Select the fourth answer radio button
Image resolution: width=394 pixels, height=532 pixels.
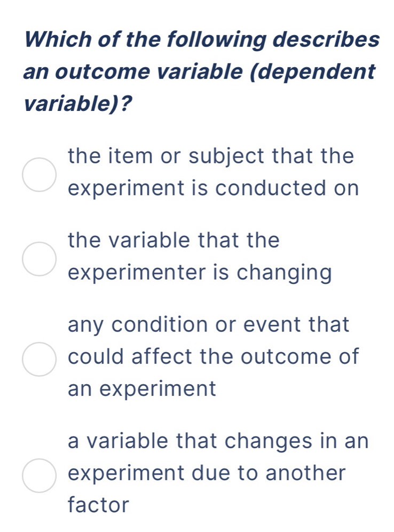pos(38,474)
